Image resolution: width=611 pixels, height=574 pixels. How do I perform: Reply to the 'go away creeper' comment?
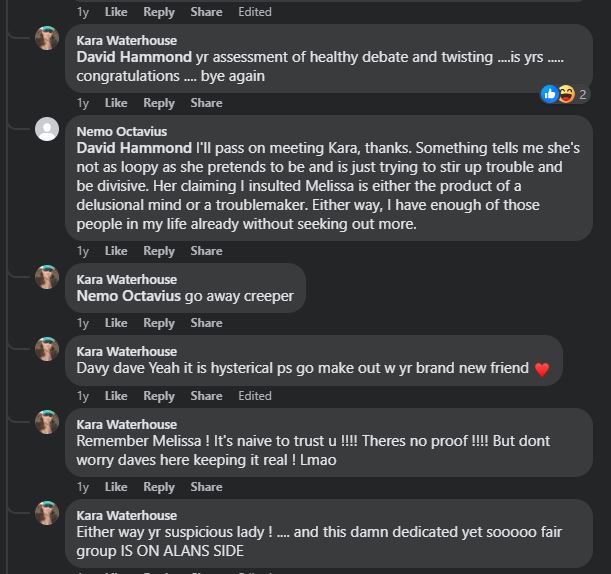click(x=159, y=323)
